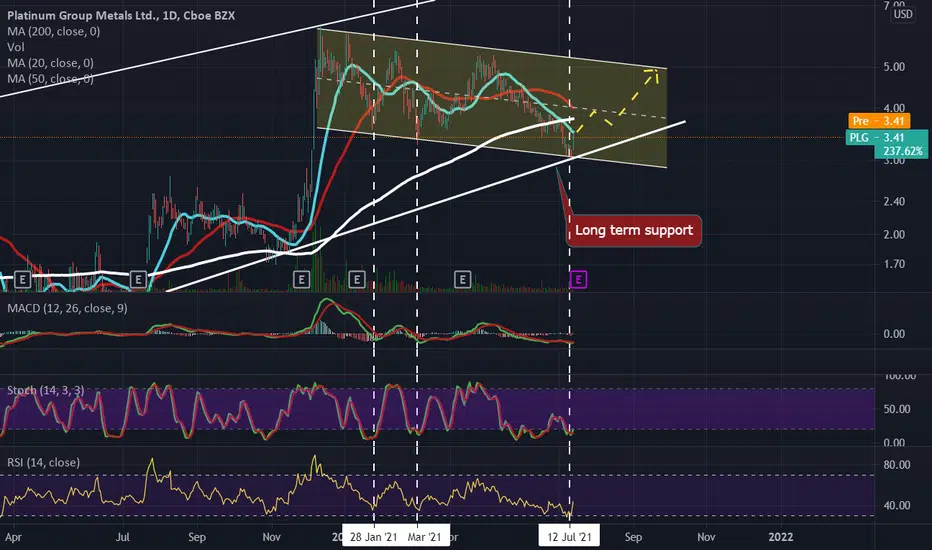Click the 12 Jul '21 date label
932x550 pixels.
click(x=569, y=537)
